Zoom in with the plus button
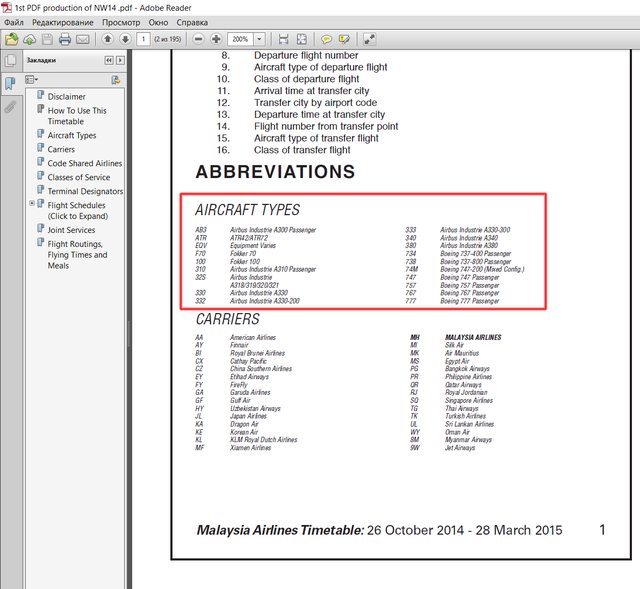 pos(216,39)
